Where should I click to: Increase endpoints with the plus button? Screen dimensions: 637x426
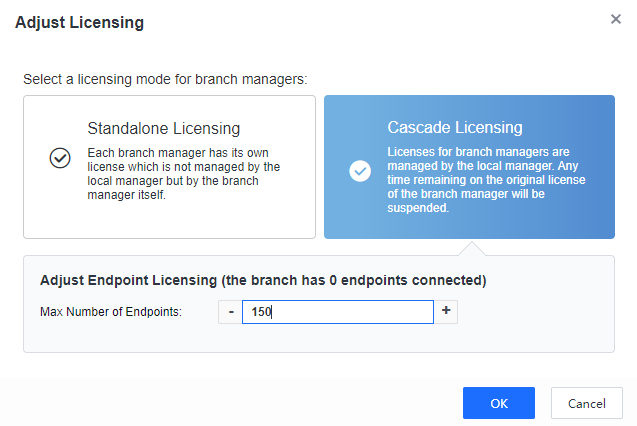click(446, 312)
